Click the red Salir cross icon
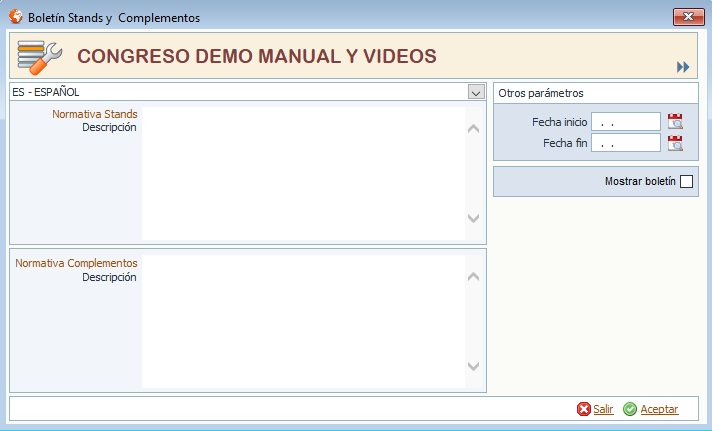The height and width of the screenshot is (431, 712). pyautogui.click(x=583, y=409)
